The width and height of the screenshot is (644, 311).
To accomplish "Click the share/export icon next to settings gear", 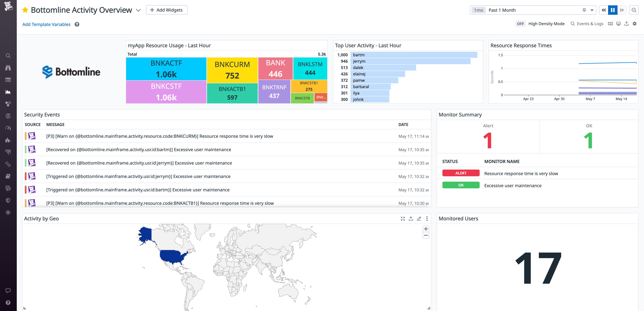I will pos(627,23).
